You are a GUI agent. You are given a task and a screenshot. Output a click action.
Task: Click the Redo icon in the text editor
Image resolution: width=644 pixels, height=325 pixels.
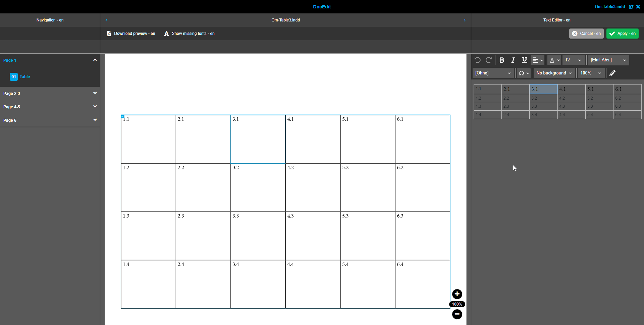(489, 60)
